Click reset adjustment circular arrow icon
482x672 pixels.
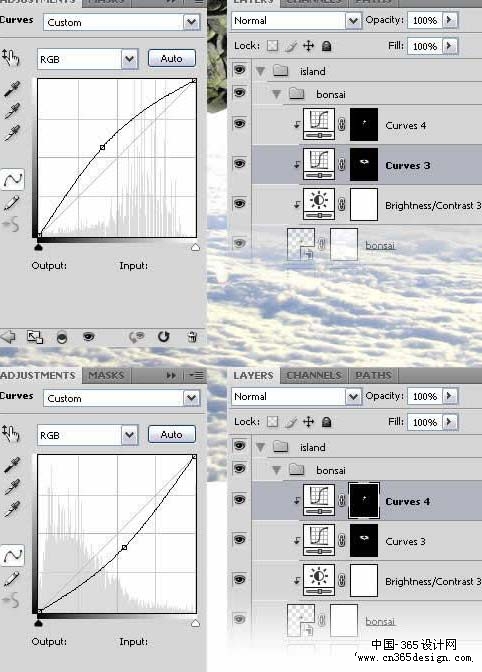coord(164,337)
